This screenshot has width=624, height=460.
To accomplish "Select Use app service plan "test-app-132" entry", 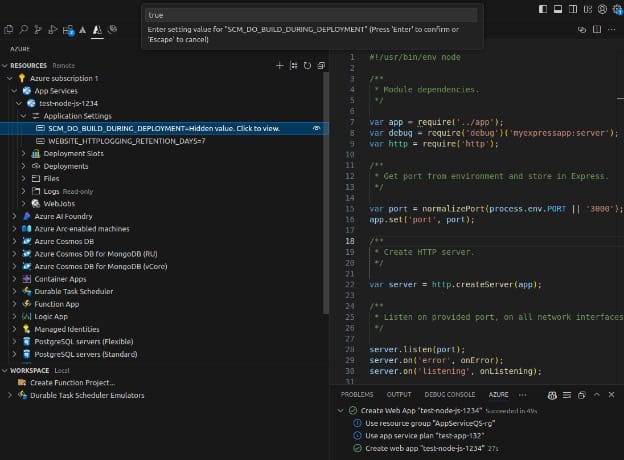I will tap(425, 436).
